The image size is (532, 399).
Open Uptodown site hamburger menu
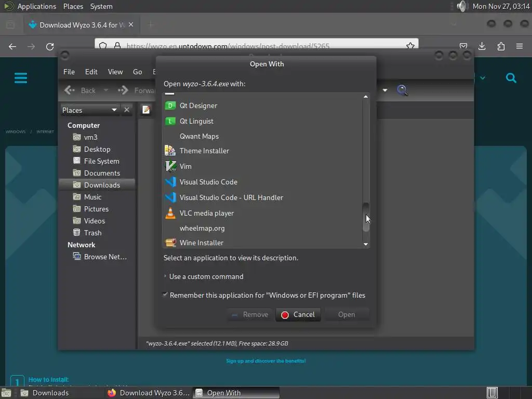(21, 78)
